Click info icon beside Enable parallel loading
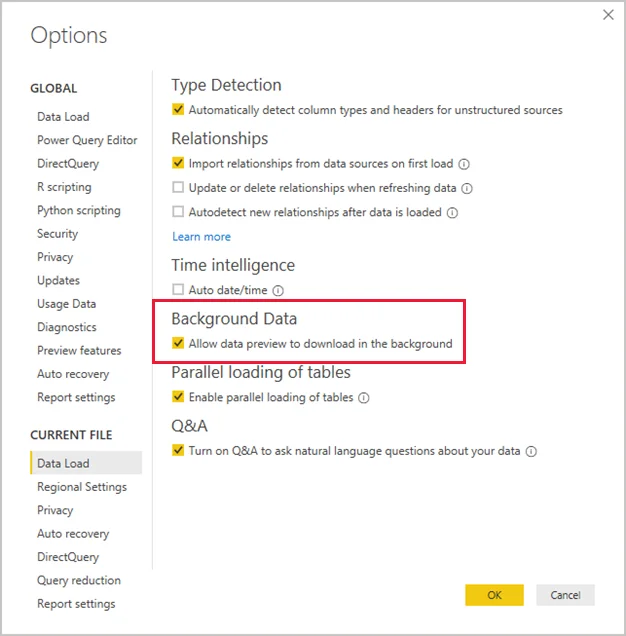Viewport: 626px width, 636px height. tap(364, 398)
